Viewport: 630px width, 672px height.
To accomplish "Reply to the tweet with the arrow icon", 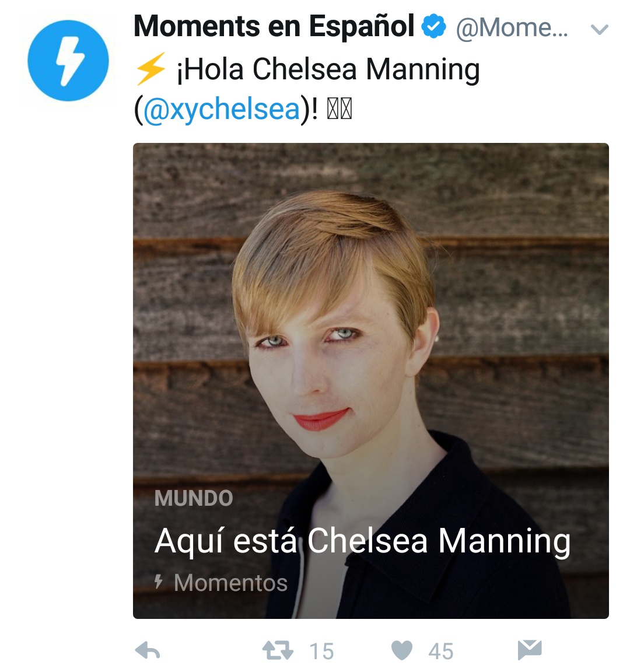I will [x=148, y=650].
